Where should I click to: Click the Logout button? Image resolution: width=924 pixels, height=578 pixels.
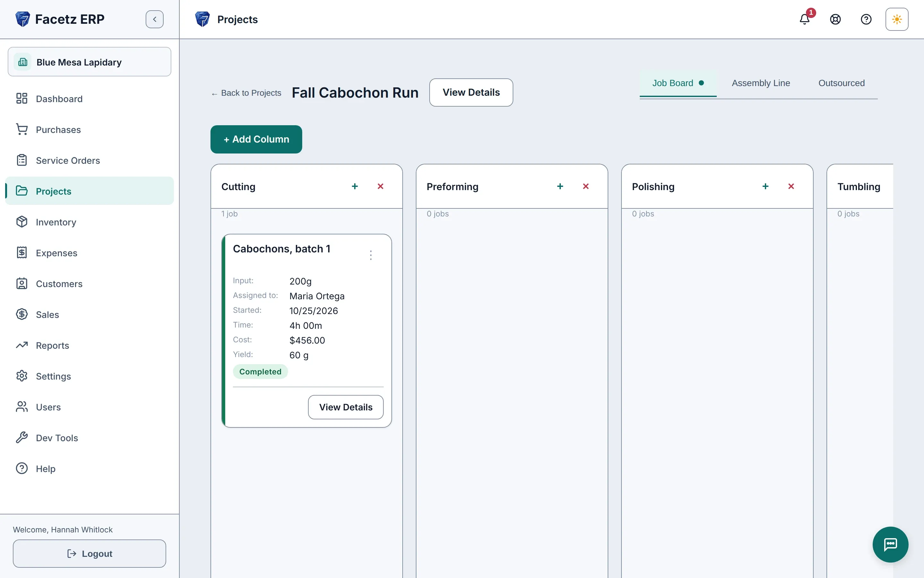pyautogui.click(x=89, y=554)
